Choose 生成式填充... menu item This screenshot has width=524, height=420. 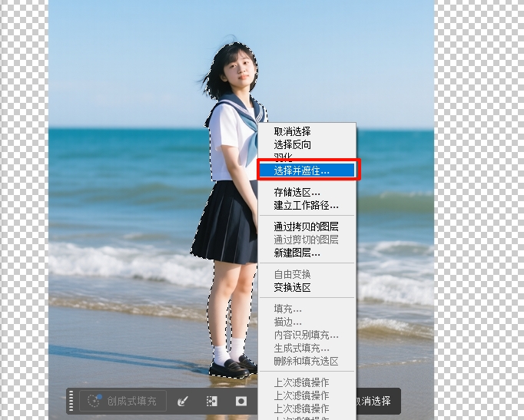306,349
